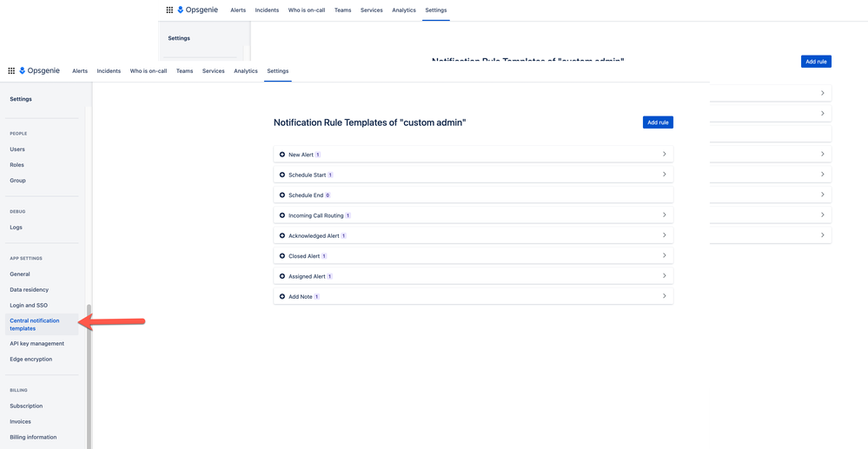Click the plus icon beside Acknowledged Alert
This screenshot has height=449, width=868.
pyautogui.click(x=282, y=236)
